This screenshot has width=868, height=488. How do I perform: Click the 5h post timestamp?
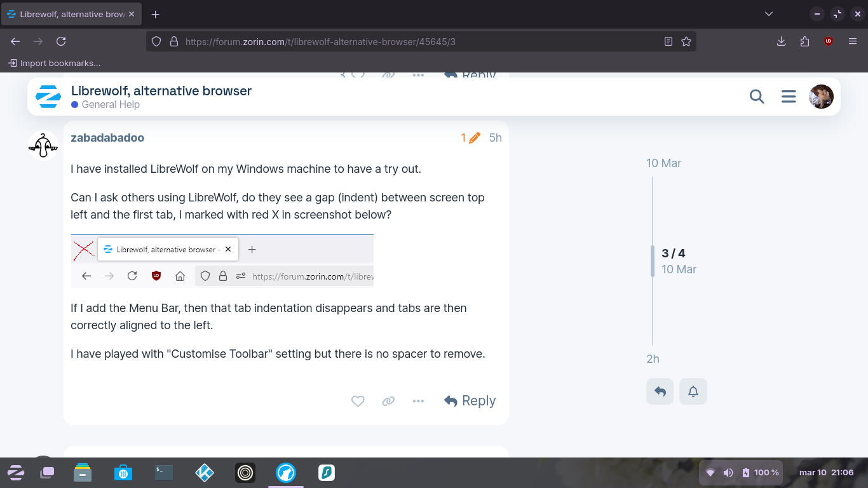[x=495, y=138]
